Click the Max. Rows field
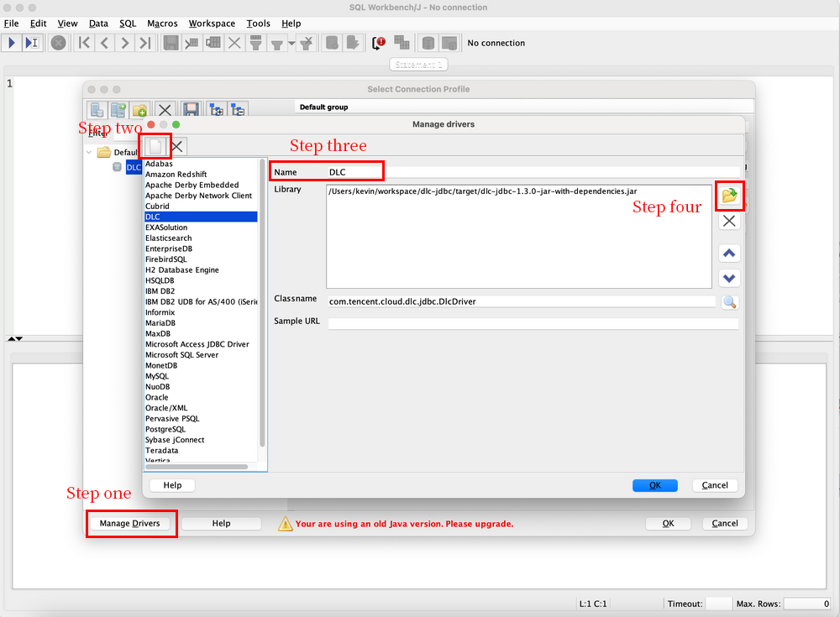Image resolution: width=840 pixels, height=617 pixels. pyautogui.click(x=808, y=604)
